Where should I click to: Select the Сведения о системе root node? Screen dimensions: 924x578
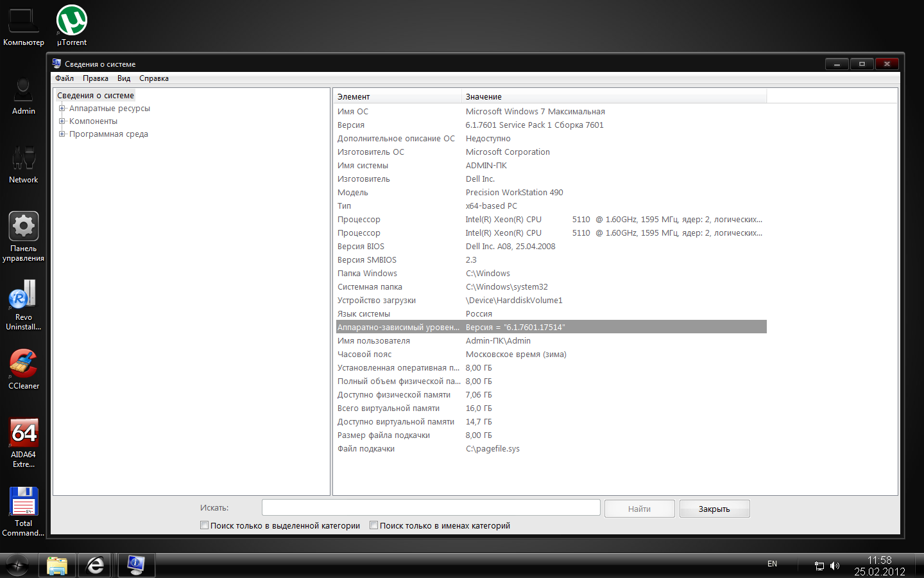click(96, 95)
